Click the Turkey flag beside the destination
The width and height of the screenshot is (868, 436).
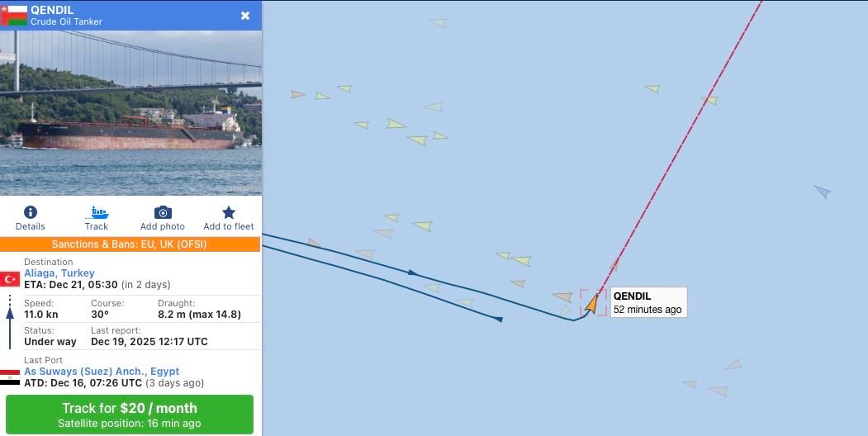9,279
